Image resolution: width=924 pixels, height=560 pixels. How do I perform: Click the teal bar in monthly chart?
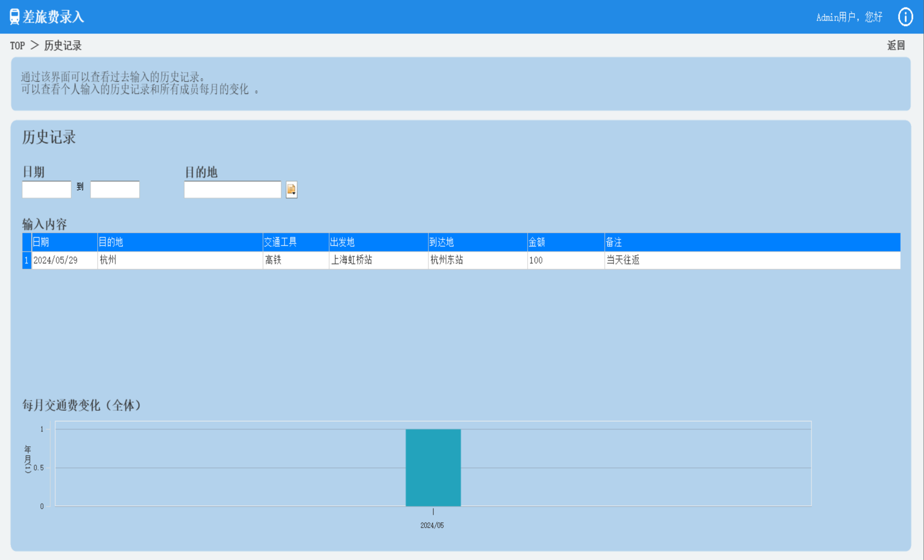click(x=433, y=467)
